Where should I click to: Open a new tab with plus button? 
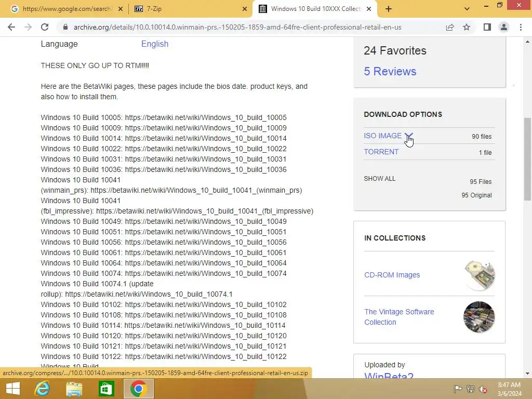tap(389, 9)
